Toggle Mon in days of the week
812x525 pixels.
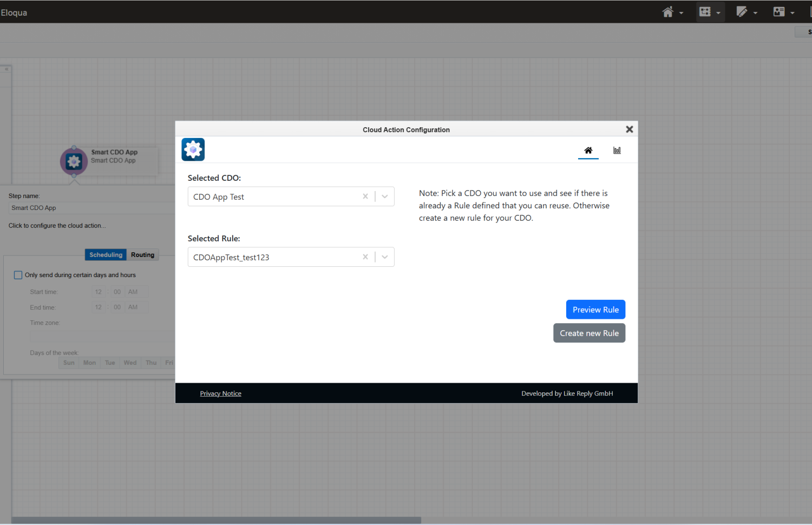tap(89, 363)
